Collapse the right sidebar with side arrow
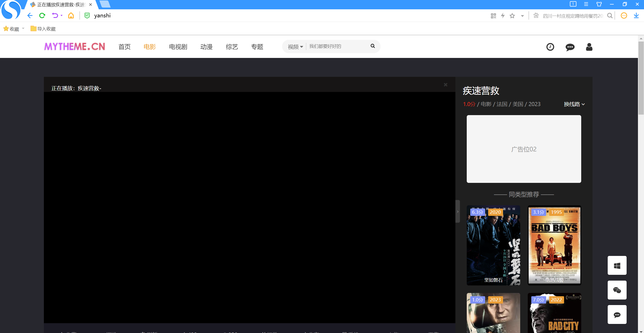 [457, 212]
